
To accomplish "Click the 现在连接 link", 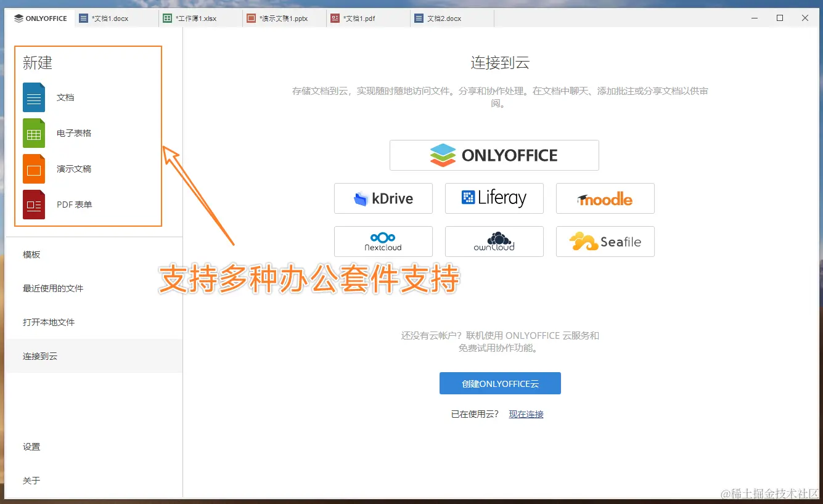I will click(526, 414).
